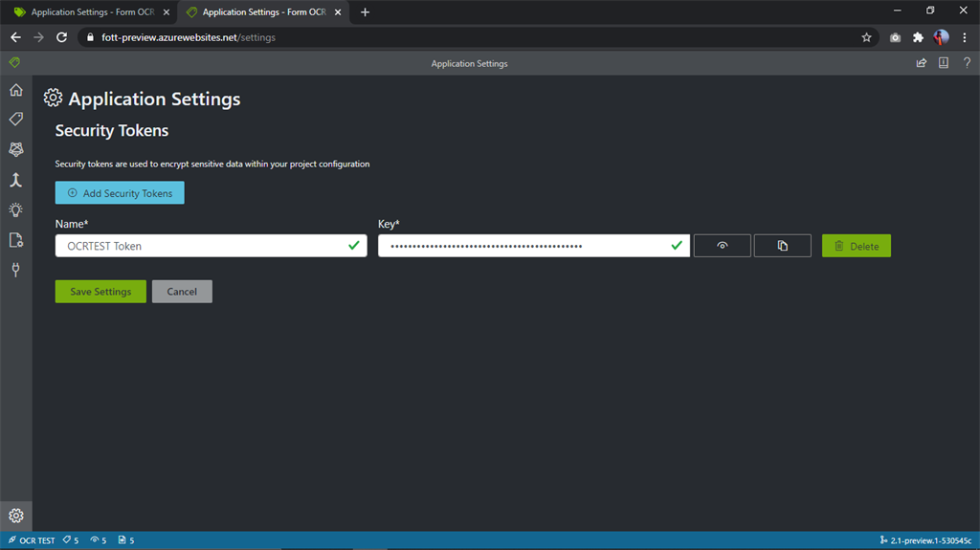Click version 2.1-preview.1-530545c in status bar
The image size is (980, 550).
tap(925, 540)
